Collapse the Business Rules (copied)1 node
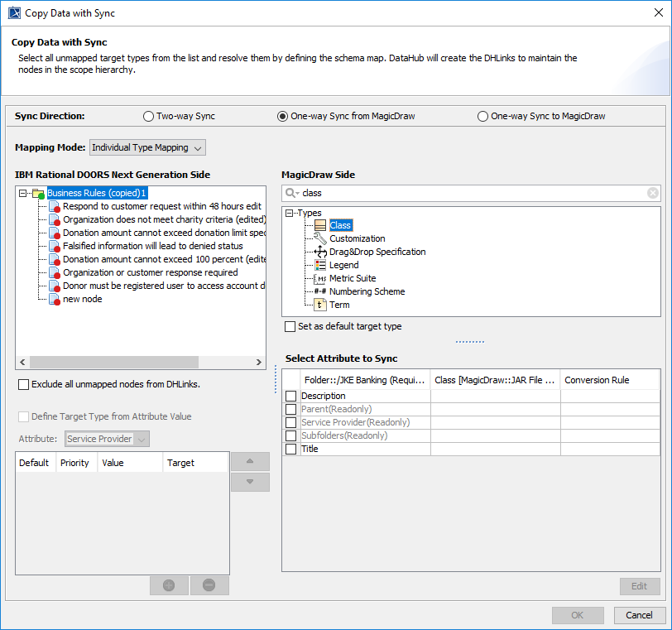Screen dimensions: 672x630 coord(23,194)
